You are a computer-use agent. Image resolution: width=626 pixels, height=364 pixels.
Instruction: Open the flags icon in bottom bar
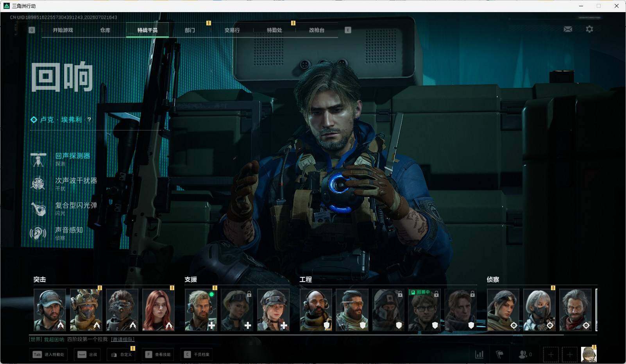pos(499,354)
